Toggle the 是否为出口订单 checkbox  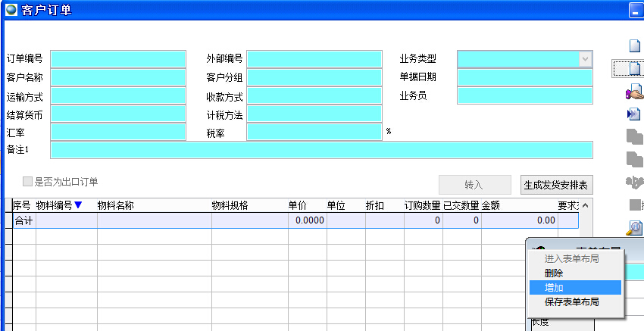[28, 182]
